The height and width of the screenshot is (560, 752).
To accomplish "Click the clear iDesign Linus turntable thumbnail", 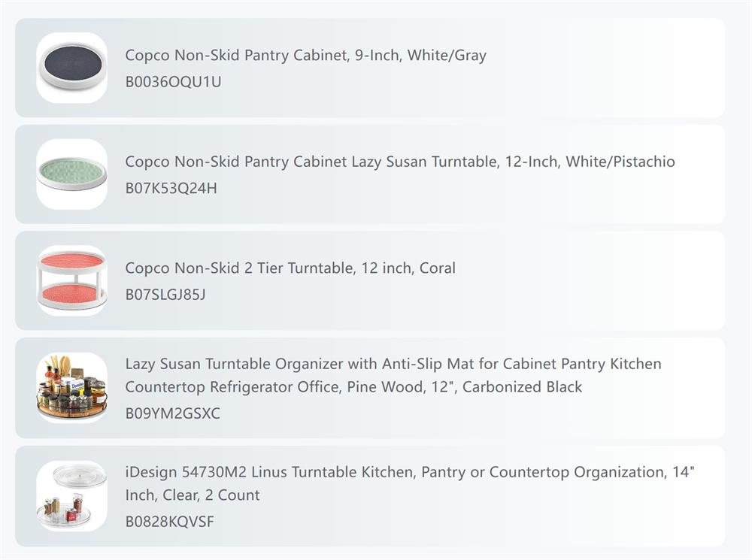I will point(72,496).
